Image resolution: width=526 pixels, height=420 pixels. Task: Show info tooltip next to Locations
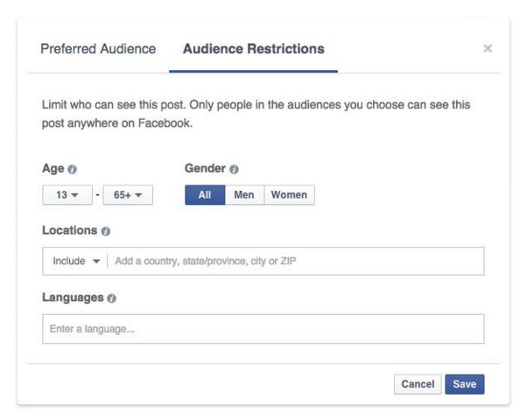(x=106, y=231)
